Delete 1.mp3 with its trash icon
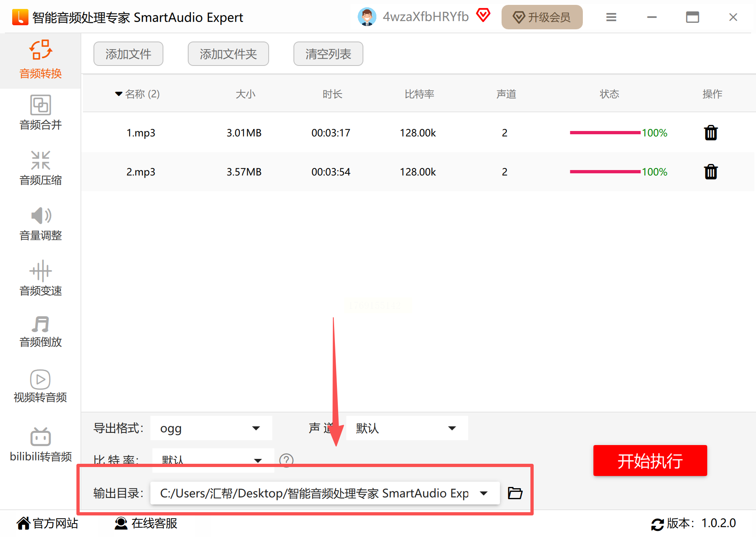 coord(711,133)
